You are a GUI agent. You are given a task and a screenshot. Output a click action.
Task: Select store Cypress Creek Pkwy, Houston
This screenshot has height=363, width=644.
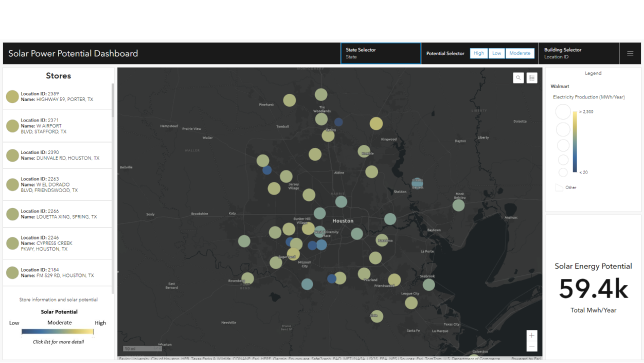click(x=58, y=243)
